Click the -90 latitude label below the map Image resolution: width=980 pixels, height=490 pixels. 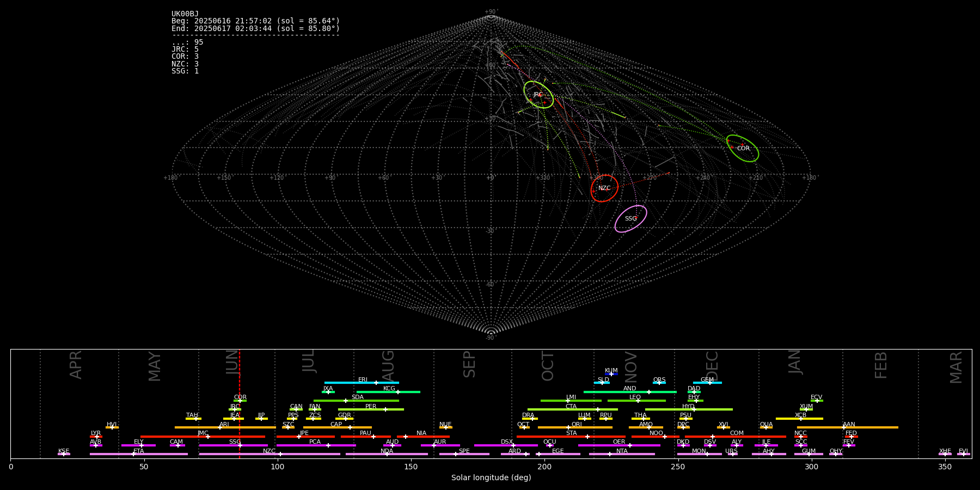click(x=491, y=338)
